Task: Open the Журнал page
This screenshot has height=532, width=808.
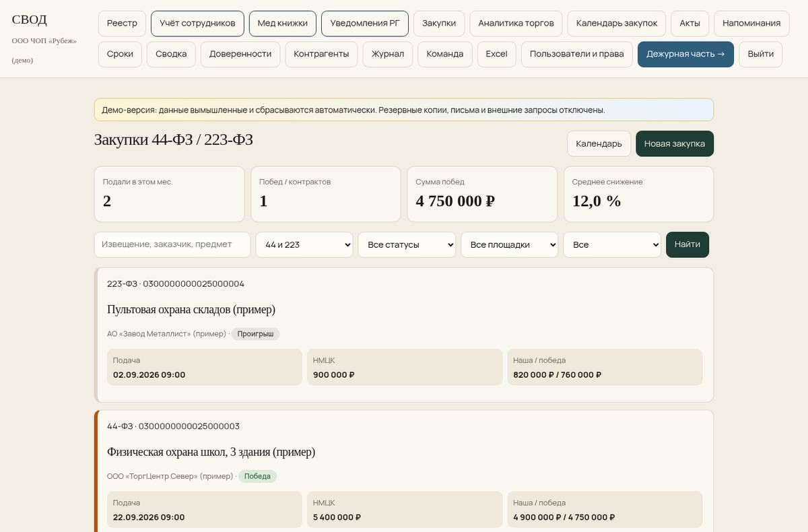Action: [388, 54]
